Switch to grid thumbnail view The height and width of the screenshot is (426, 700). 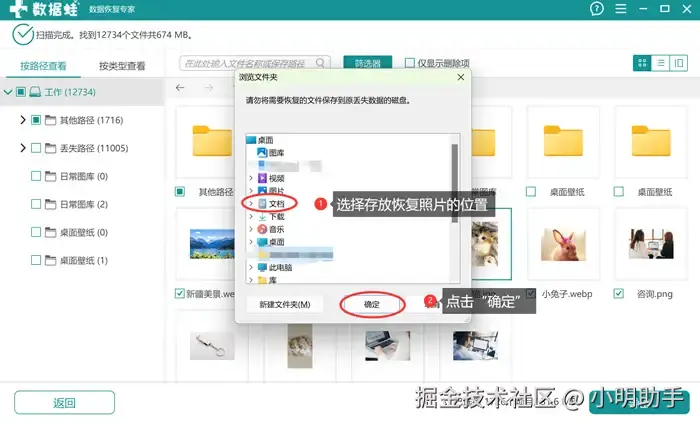(x=642, y=63)
